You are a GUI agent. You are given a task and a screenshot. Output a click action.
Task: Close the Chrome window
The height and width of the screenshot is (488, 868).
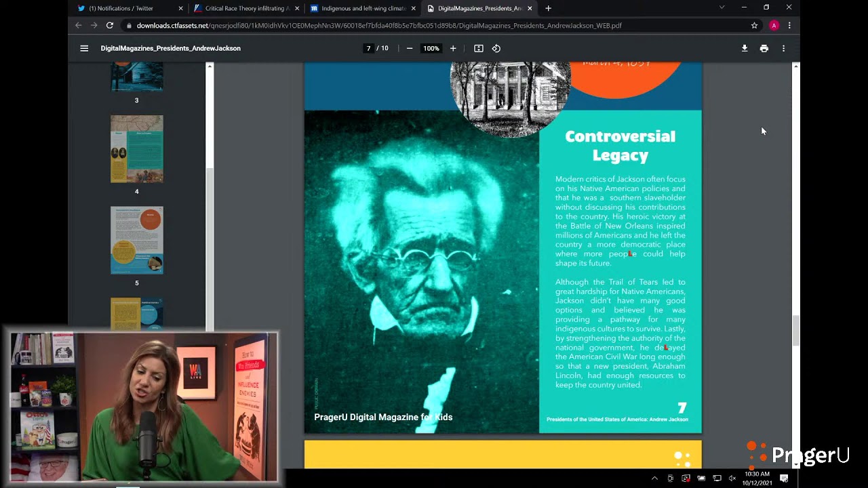(x=789, y=7)
